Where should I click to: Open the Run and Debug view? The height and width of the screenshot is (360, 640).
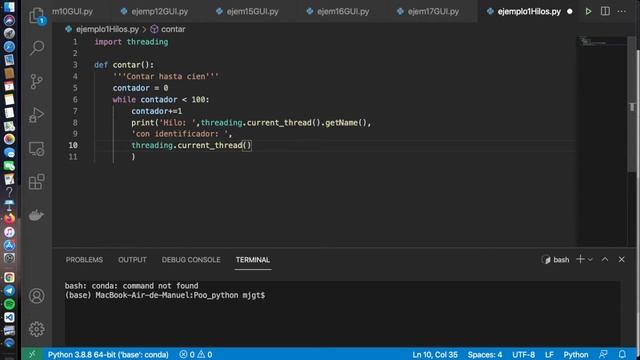click(37, 115)
